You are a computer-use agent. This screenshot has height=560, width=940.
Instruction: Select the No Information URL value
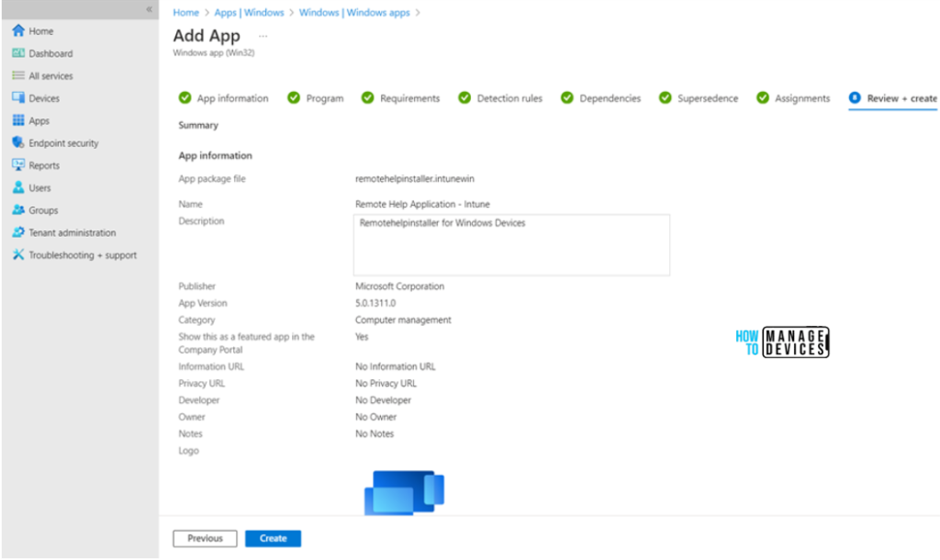(x=396, y=366)
